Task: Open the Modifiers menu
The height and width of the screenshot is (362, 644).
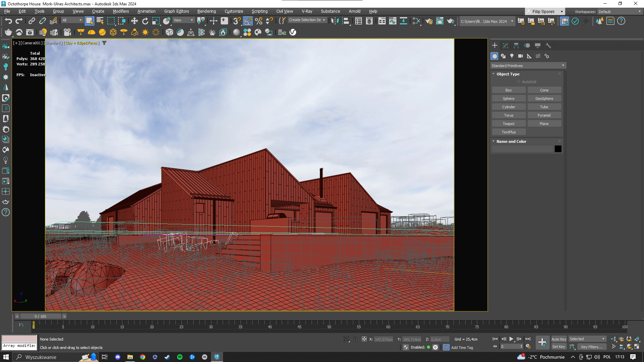Action: coord(121,11)
